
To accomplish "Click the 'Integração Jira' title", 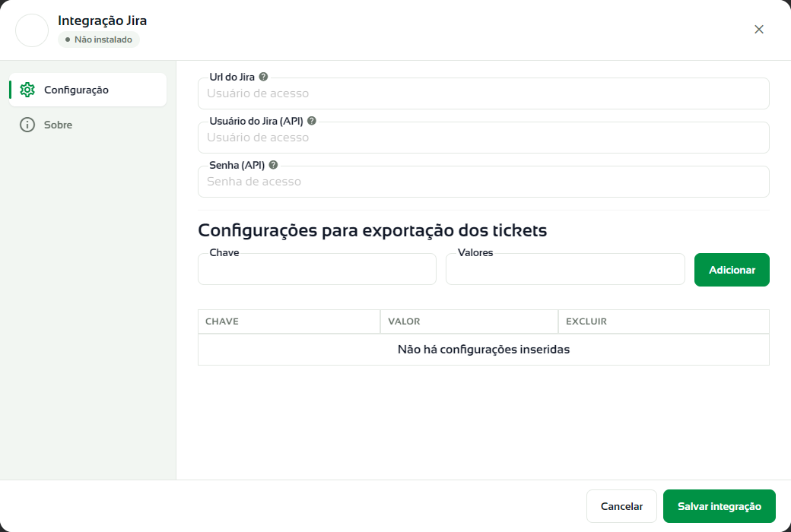I will pyautogui.click(x=103, y=21).
